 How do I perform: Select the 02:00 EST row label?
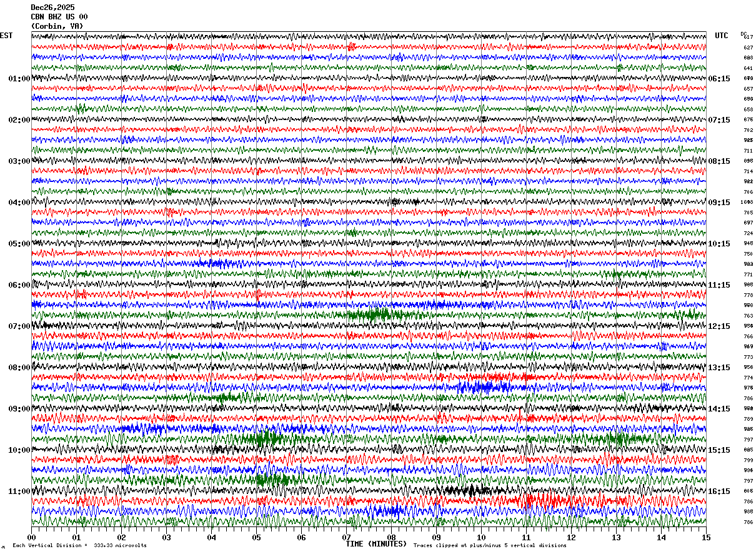[19, 120]
